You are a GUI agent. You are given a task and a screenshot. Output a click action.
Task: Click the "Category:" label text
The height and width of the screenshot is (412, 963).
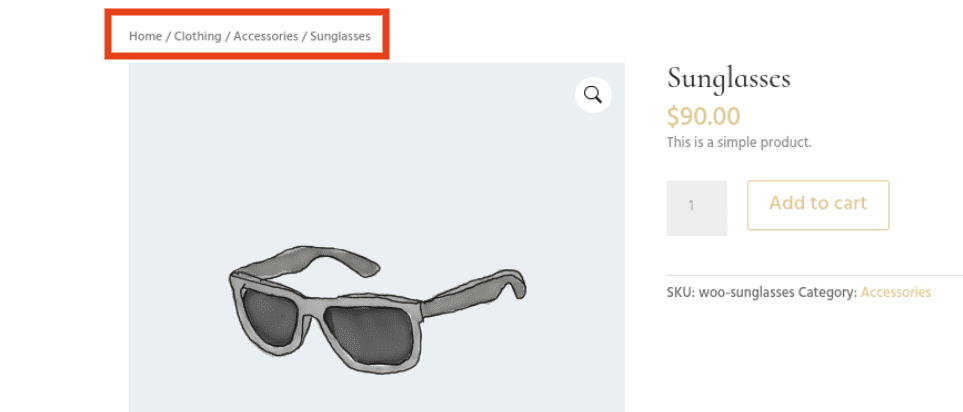(827, 293)
